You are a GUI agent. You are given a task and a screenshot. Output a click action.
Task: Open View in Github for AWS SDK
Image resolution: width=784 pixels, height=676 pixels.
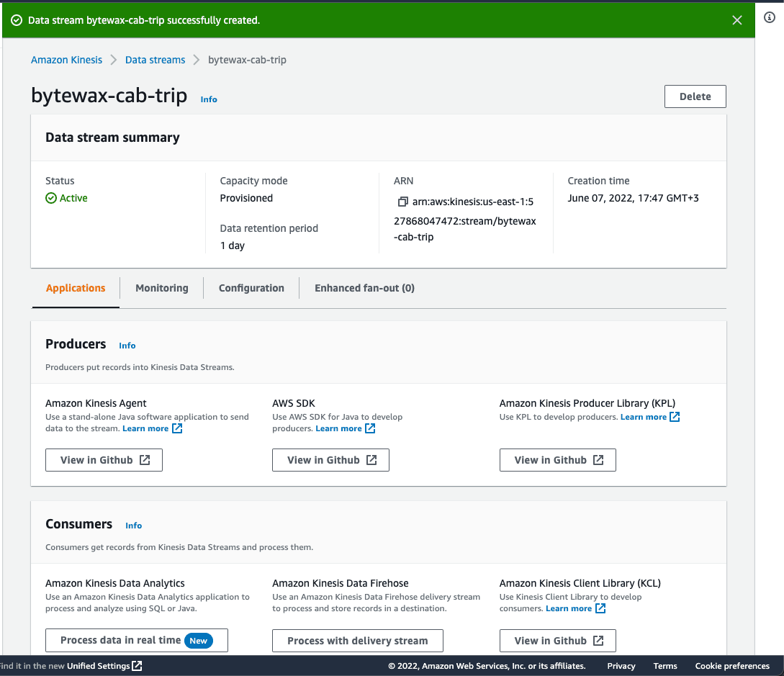pyautogui.click(x=330, y=460)
